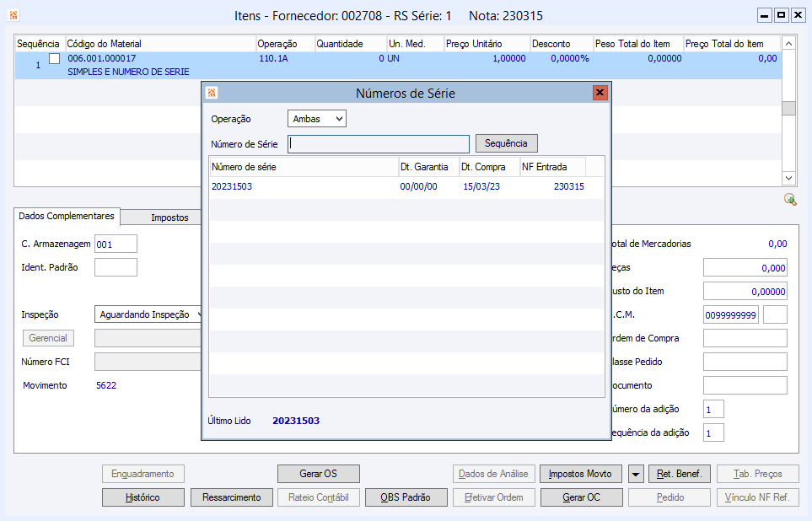The width and height of the screenshot is (812, 521).
Task: Click purchase date 15/03/23 cell
Action: click(x=481, y=186)
